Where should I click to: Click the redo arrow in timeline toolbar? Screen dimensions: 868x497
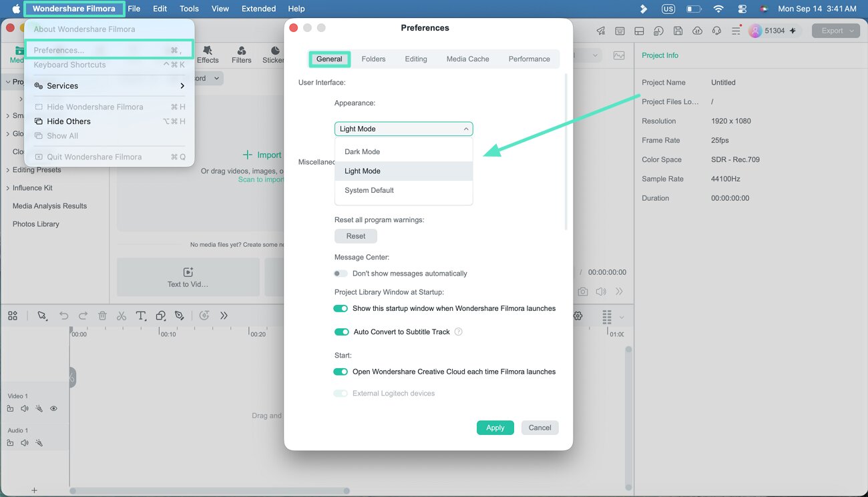point(83,316)
